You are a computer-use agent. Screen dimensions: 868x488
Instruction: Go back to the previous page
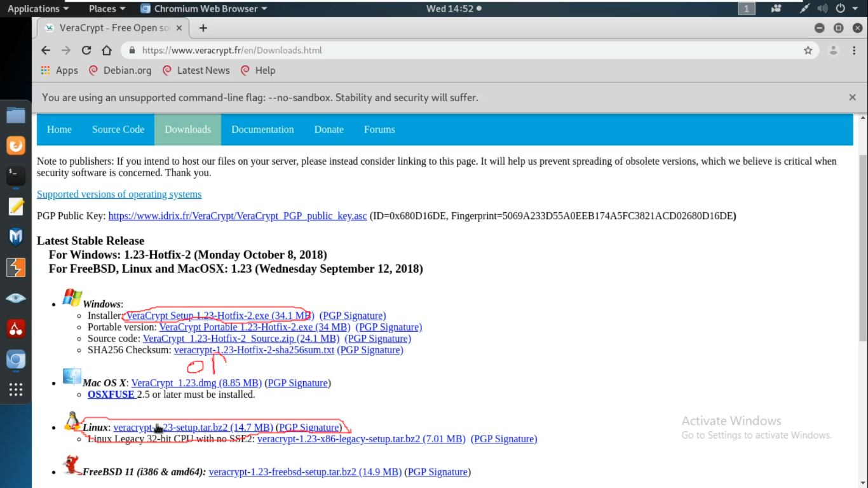tap(45, 50)
